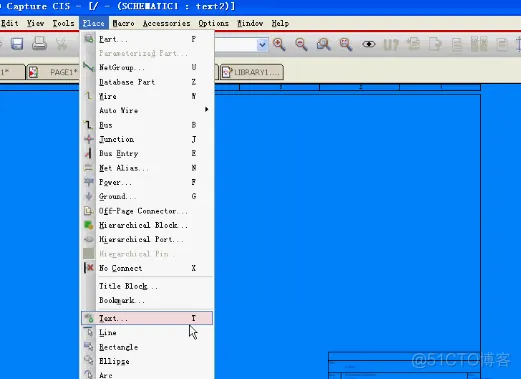Switch to the LIBRARY1 tab
Image resolution: width=521 pixels, height=379 pixels.
252,72
